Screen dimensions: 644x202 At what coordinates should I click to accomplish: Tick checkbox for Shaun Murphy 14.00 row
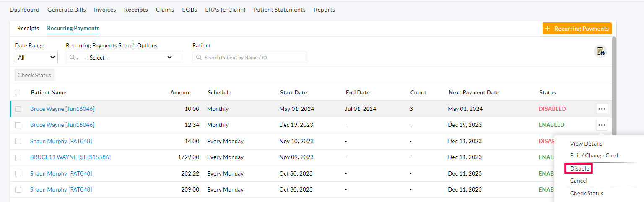pyautogui.click(x=18, y=141)
